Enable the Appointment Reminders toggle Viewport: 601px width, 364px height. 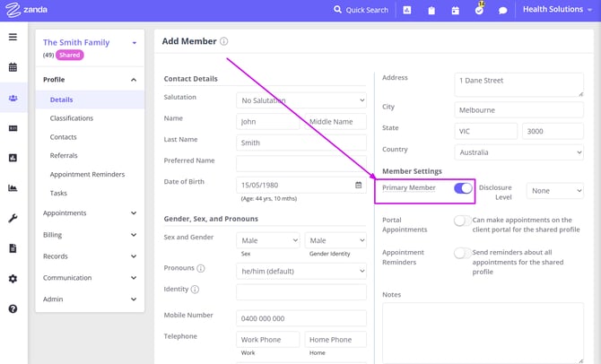tap(462, 253)
